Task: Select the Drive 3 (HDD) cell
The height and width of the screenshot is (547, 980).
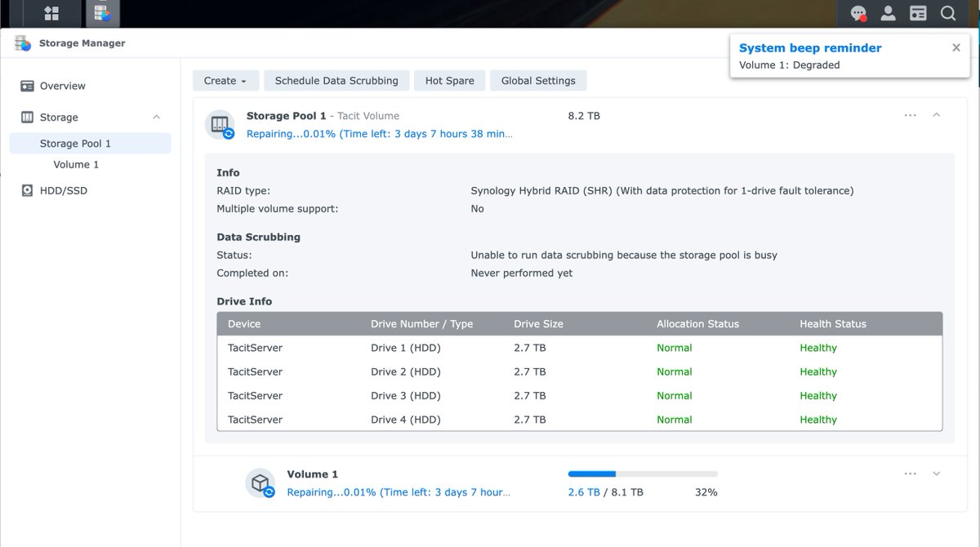Action: coord(406,396)
